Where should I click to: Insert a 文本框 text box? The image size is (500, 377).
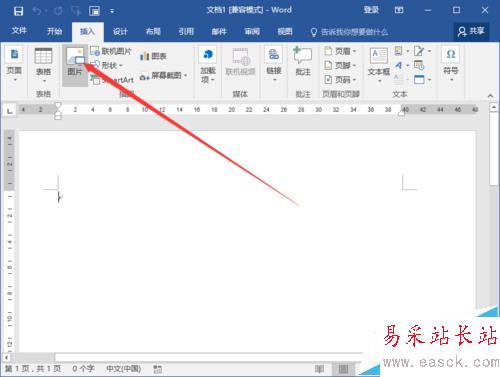[x=379, y=65]
